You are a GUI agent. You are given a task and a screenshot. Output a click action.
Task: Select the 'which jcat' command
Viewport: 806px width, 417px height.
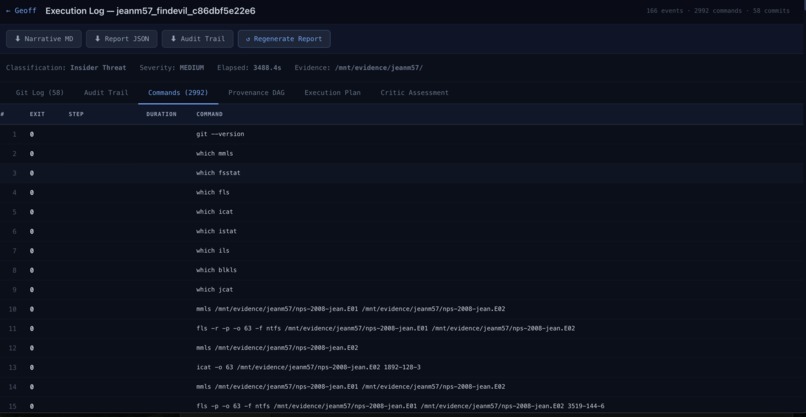[x=403, y=289]
